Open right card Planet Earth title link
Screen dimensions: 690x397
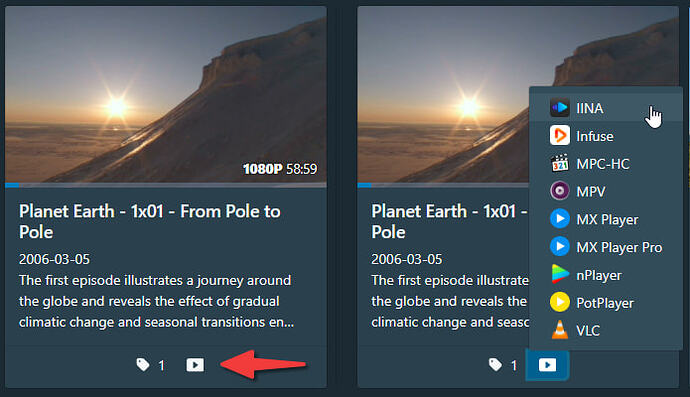(449, 221)
